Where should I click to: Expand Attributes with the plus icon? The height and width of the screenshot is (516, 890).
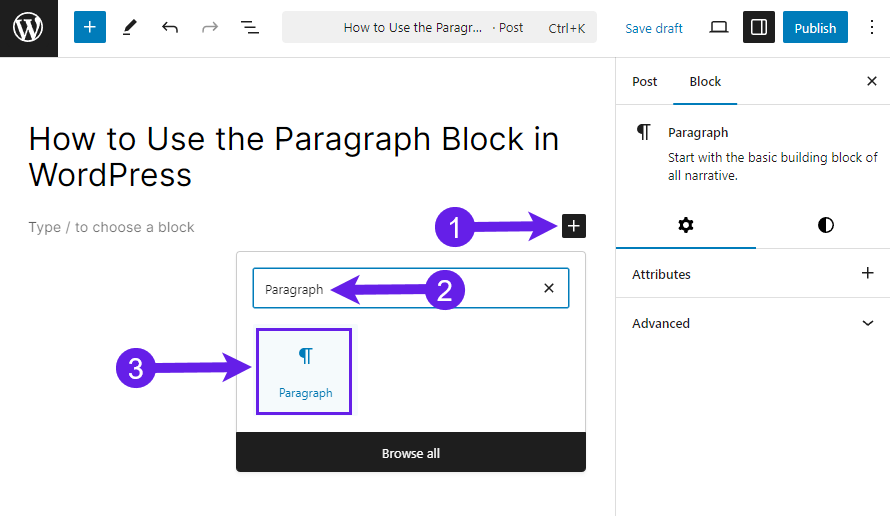click(868, 273)
